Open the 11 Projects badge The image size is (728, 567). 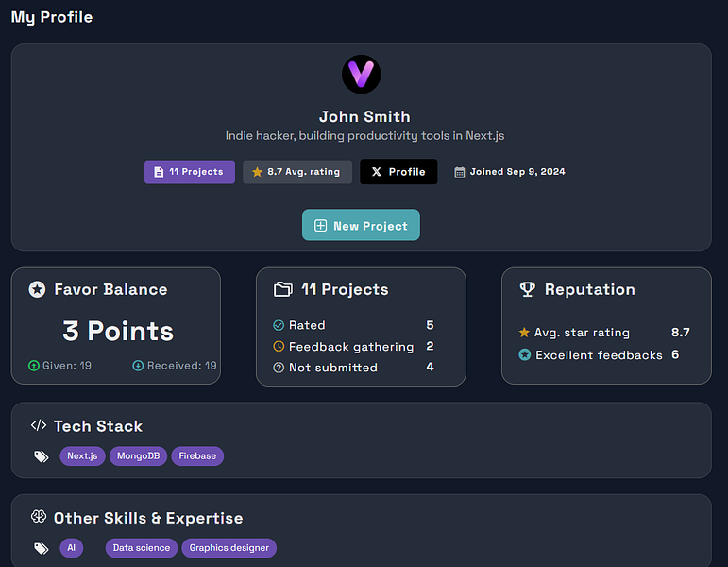click(190, 172)
